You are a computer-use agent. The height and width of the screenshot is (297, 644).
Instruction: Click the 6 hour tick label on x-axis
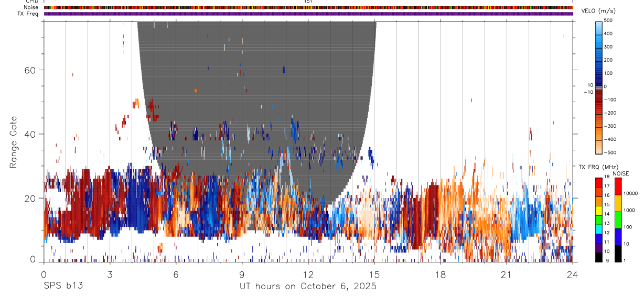(176, 274)
